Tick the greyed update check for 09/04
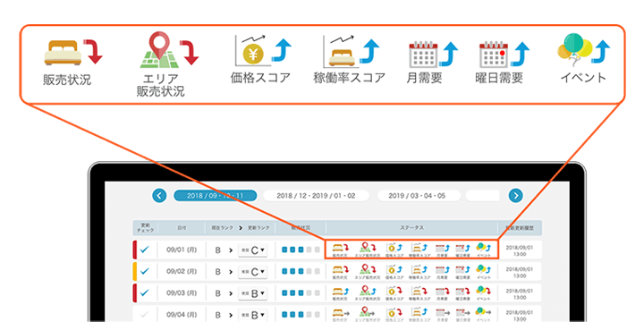 coord(145,315)
